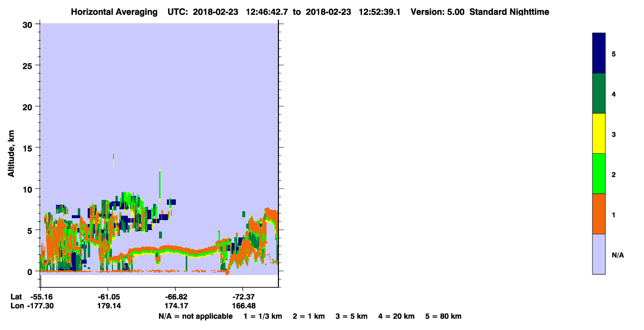
Task: Click the lavender N/A colorbar segment
Action: pyautogui.click(x=599, y=254)
